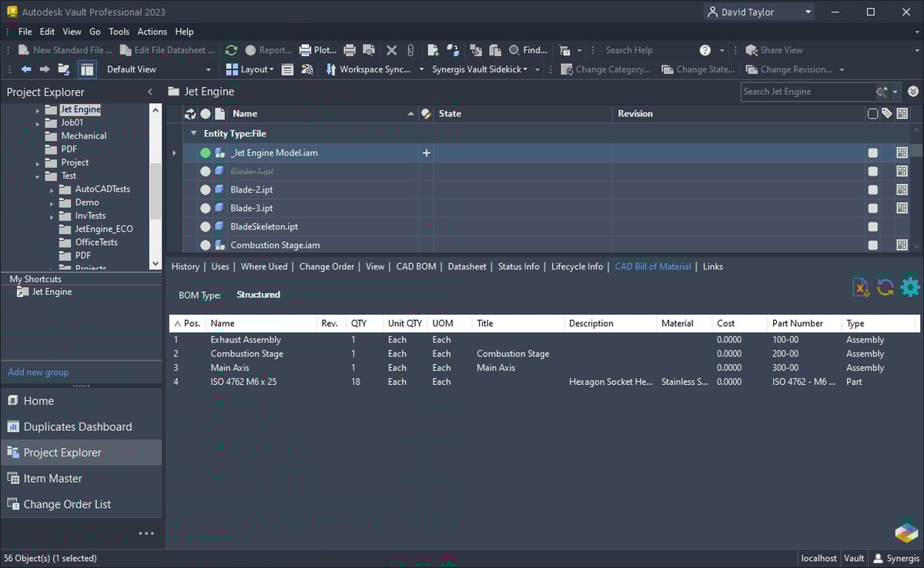Check the box on the BladeSkeleton.ipt row
The width and height of the screenshot is (924, 568).
tap(872, 227)
